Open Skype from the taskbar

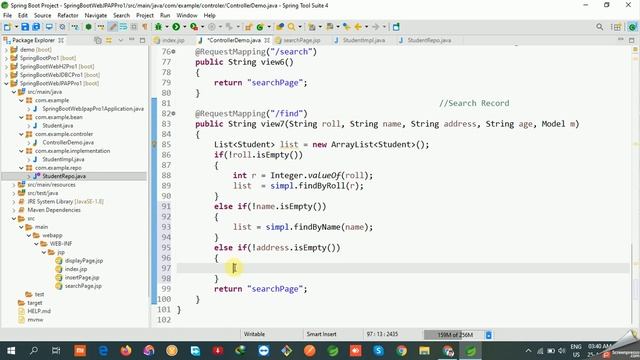coord(378,351)
